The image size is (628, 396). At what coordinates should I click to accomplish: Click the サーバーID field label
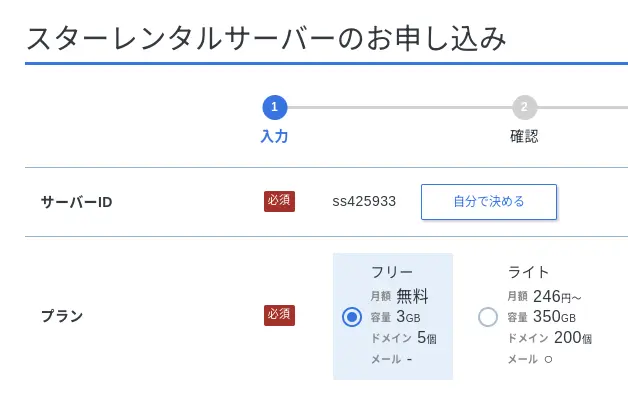pyautogui.click(x=76, y=202)
